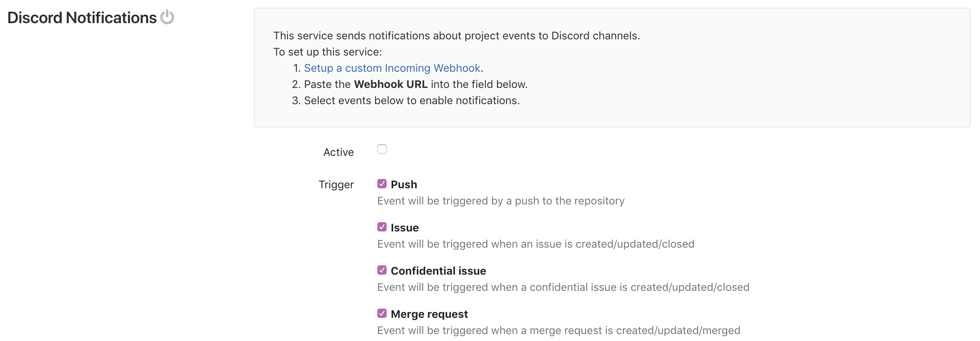Click 'confidential issue is created/updated/closed' description

point(563,287)
